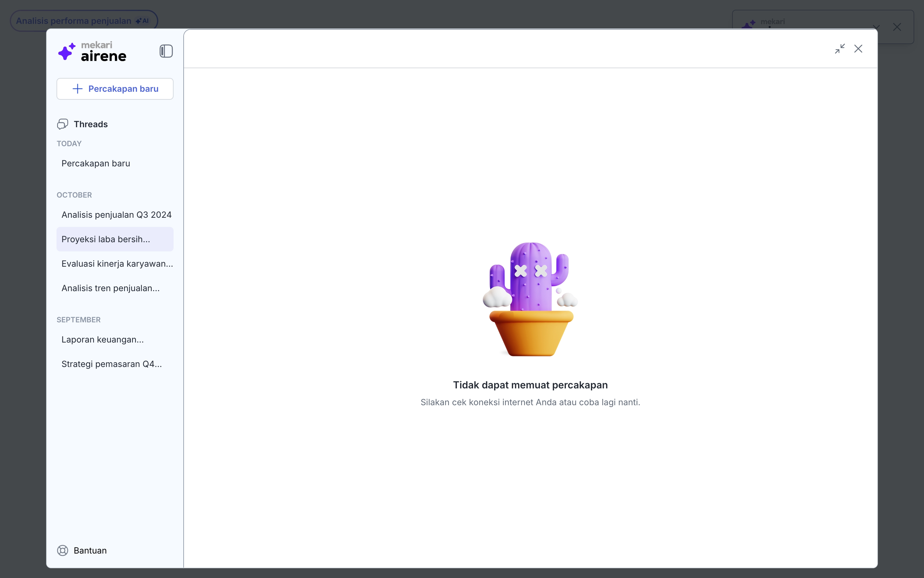
Task: Click the plus icon in Percakapan baru button
Action: (x=78, y=89)
